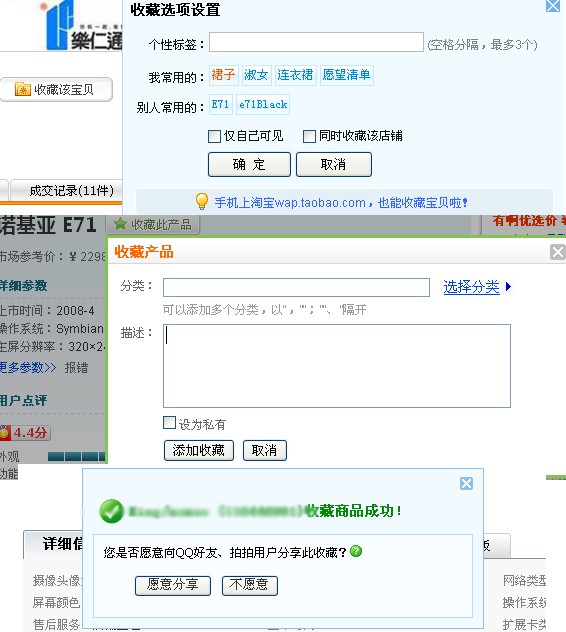Open the 选择分类 link
Image resolution: width=566 pixels, height=632 pixels.
(471, 287)
